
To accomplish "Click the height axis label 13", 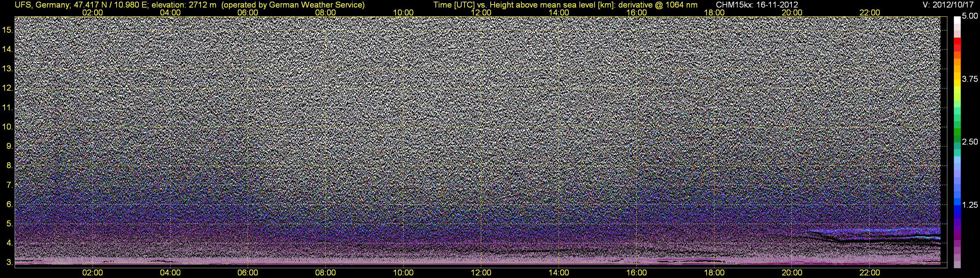I will point(8,69).
